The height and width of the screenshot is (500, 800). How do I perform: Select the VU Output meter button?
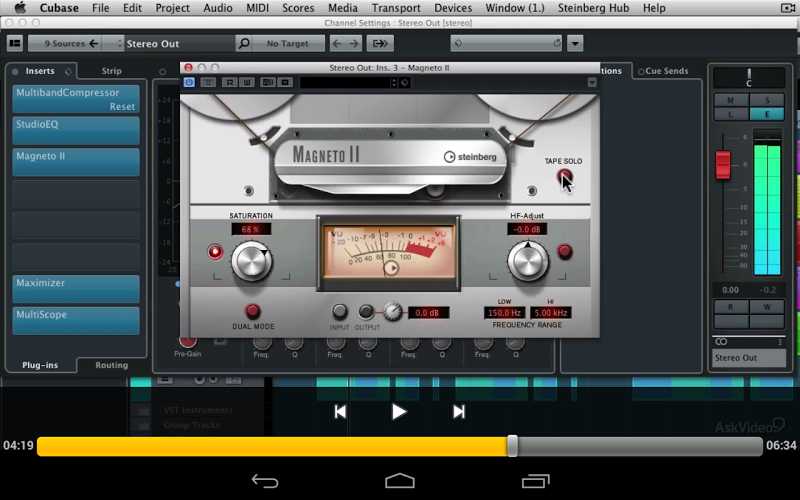[367, 312]
